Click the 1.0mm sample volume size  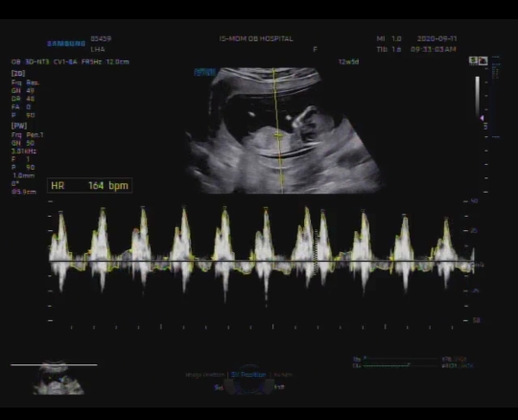click(23, 175)
